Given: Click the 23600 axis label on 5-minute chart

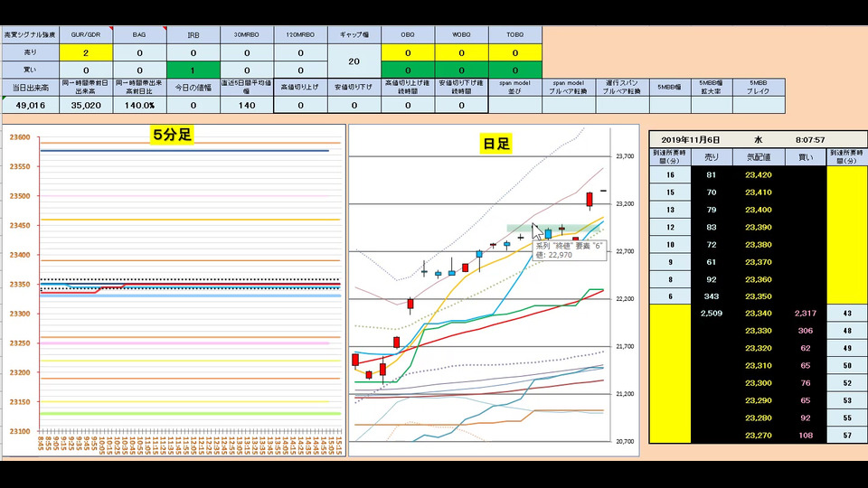Looking at the screenshot, I should 20,137.
